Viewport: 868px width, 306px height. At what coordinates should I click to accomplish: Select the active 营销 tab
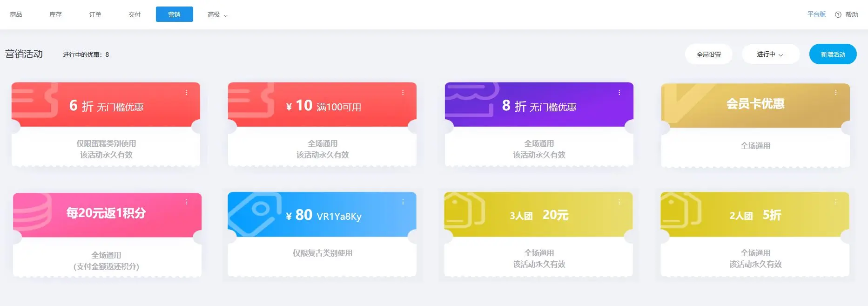tap(175, 14)
